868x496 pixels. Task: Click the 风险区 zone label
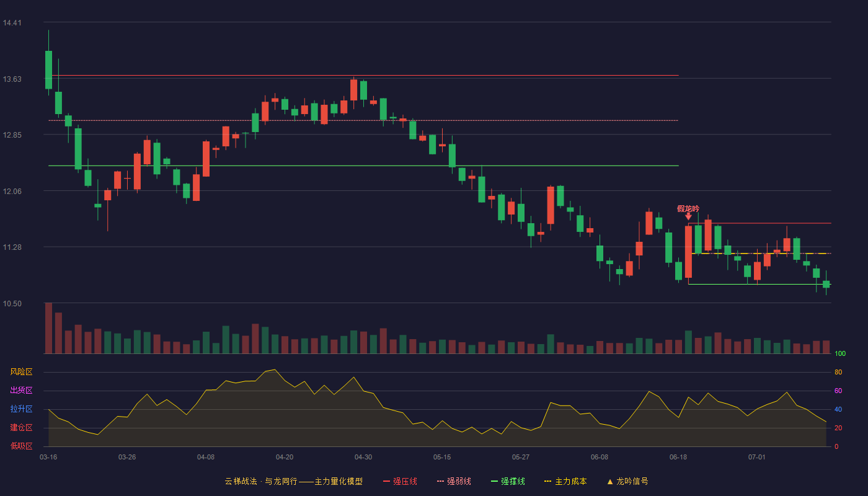[x=21, y=372]
